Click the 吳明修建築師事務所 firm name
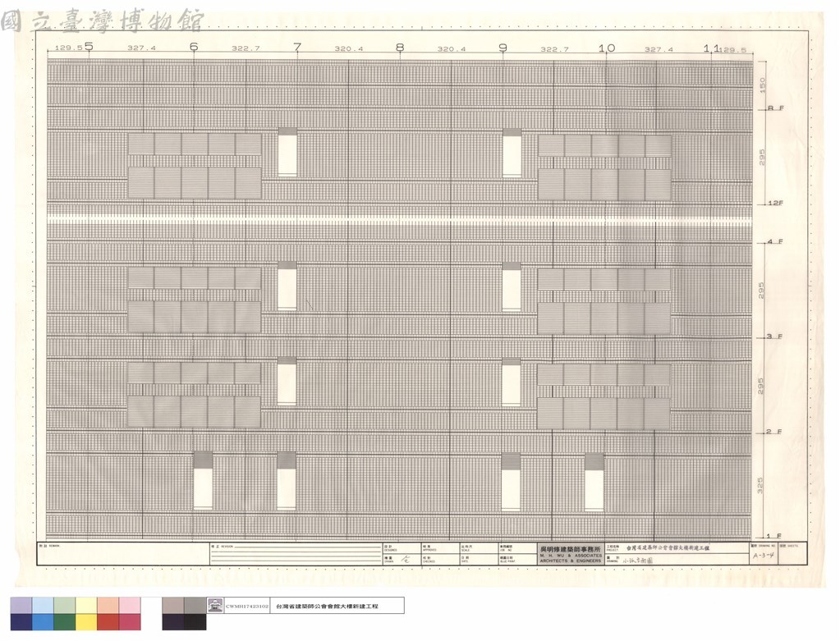 (570, 549)
